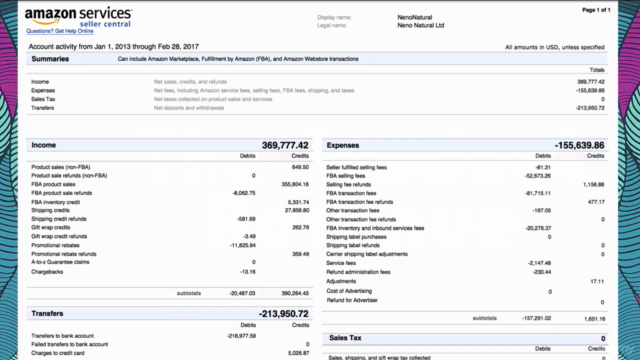
Task: Select the display name NenoNatural
Action: (415, 18)
